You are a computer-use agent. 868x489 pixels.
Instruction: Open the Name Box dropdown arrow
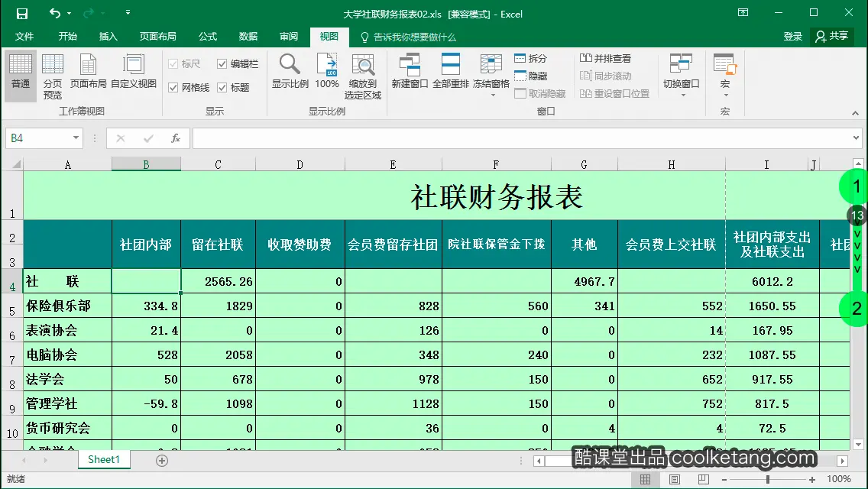tap(76, 138)
